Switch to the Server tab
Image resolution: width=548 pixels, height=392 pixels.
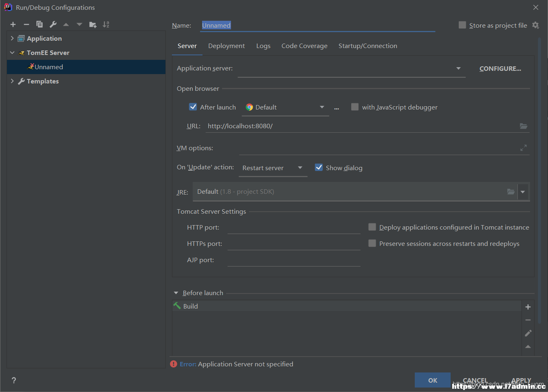point(187,46)
